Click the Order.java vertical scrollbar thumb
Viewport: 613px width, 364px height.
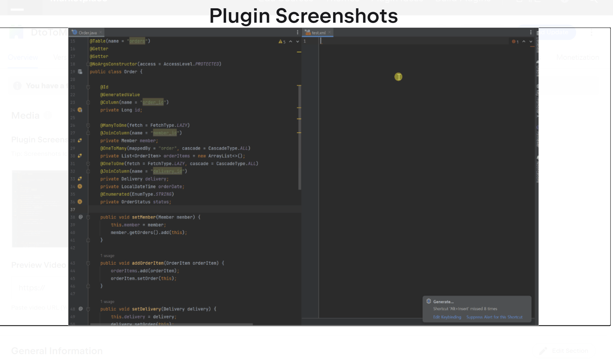300,138
